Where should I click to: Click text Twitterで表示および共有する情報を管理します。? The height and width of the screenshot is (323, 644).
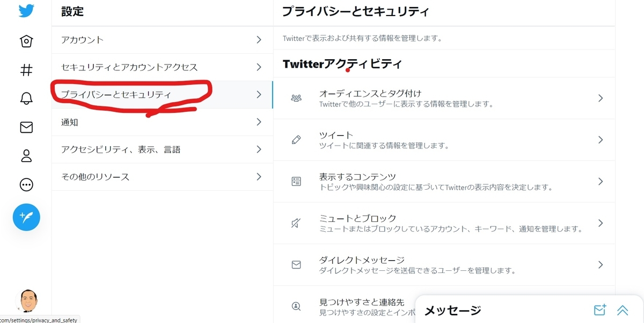(362, 39)
